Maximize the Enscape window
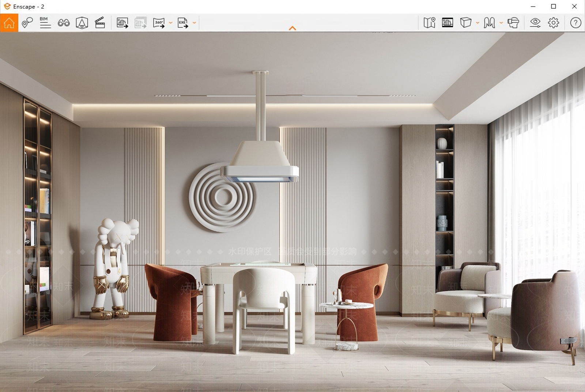585x392 pixels. tap(554, 6)
